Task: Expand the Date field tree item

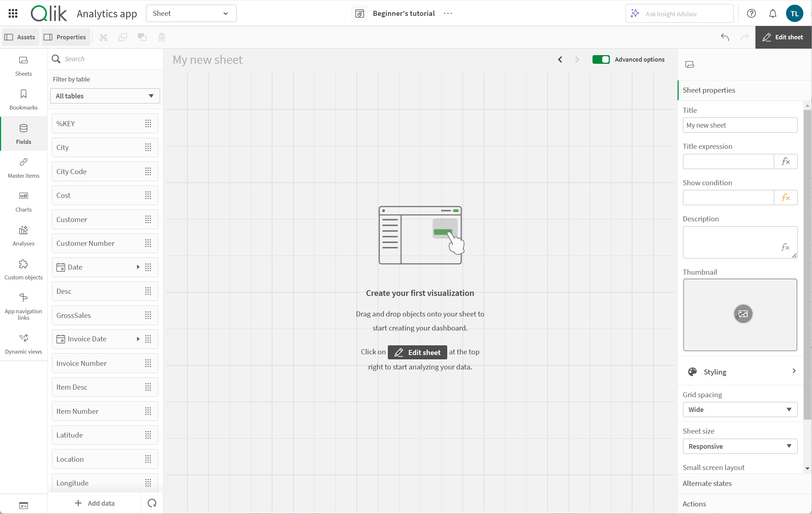Action: 137,267
